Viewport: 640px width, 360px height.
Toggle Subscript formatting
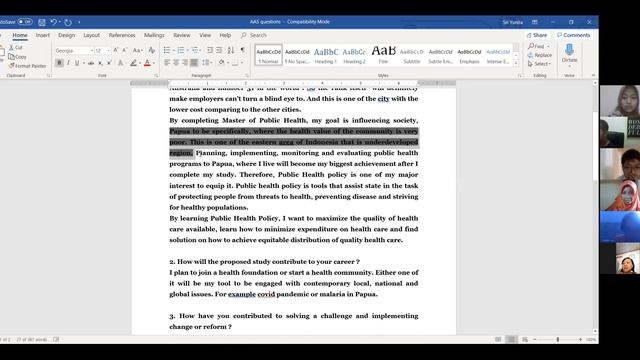click(100, 63)
